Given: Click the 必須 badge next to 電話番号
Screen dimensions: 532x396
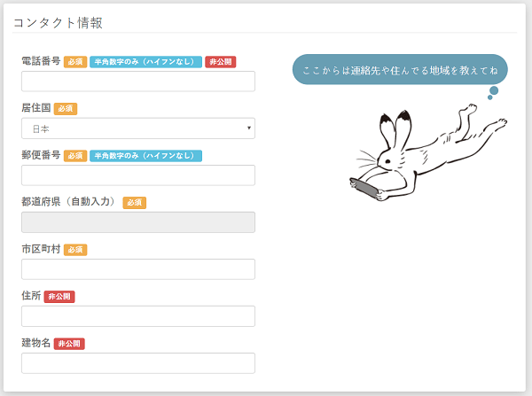Looking at the screenshot, I should [x=75, y=62].
